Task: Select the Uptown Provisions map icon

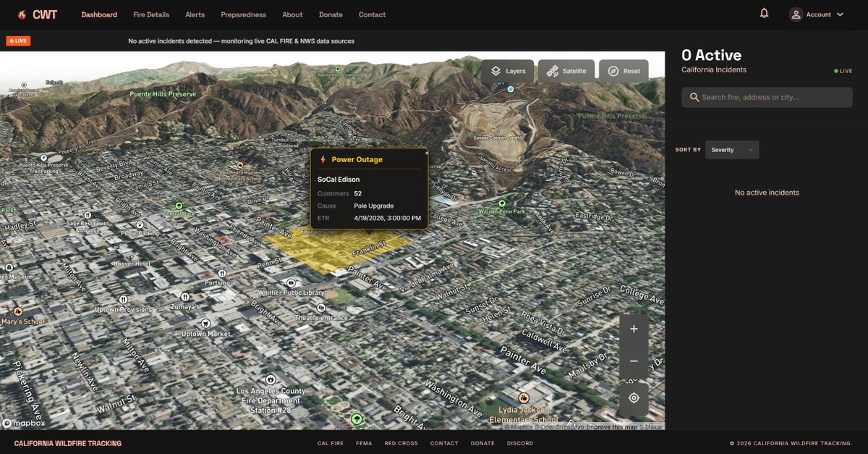Action: [x=124, y=298]
